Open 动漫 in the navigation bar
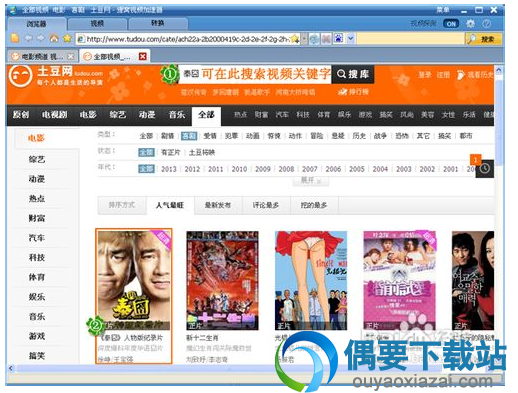The image size is (518, 393). 147,115
